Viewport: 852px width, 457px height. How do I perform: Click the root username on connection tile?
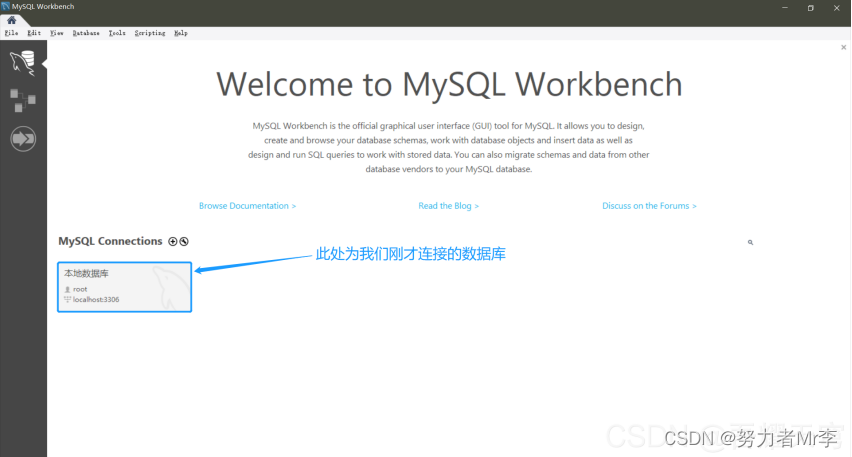coord(80,289)
